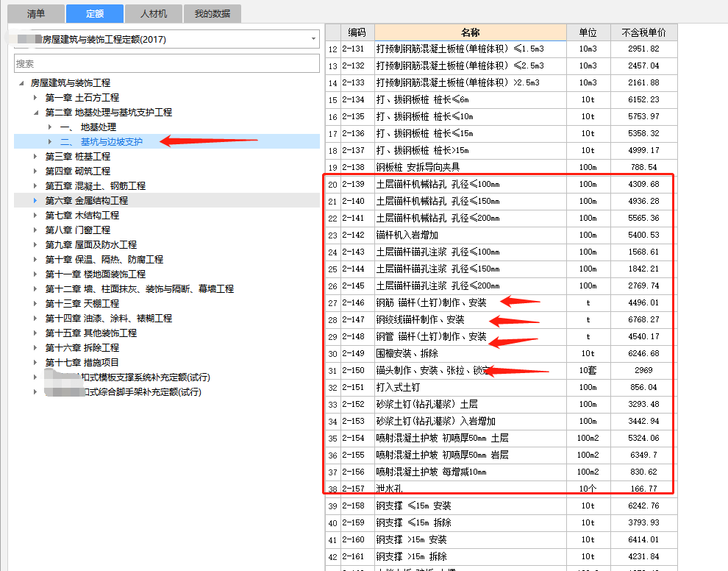Image resolution: width=728 pixels, height=571 pixels.
Task: Click the 搜索 input field
Action: (x=167, y=64)
